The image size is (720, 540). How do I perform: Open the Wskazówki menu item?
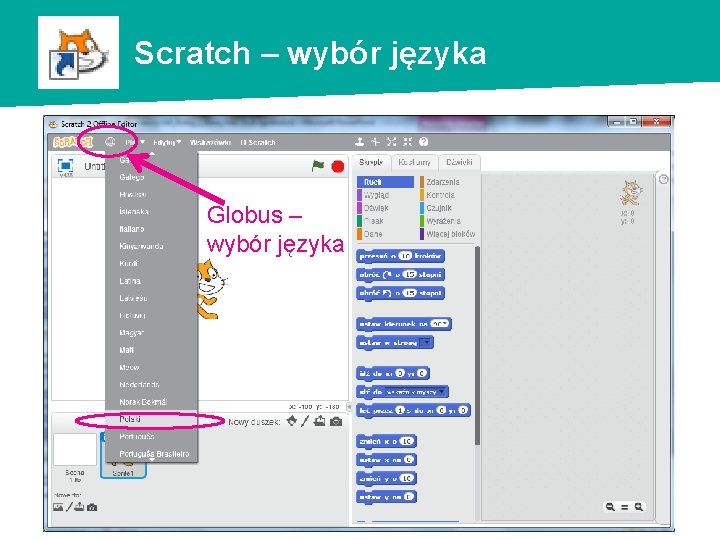pyautogui.click(x=210, y=142)
